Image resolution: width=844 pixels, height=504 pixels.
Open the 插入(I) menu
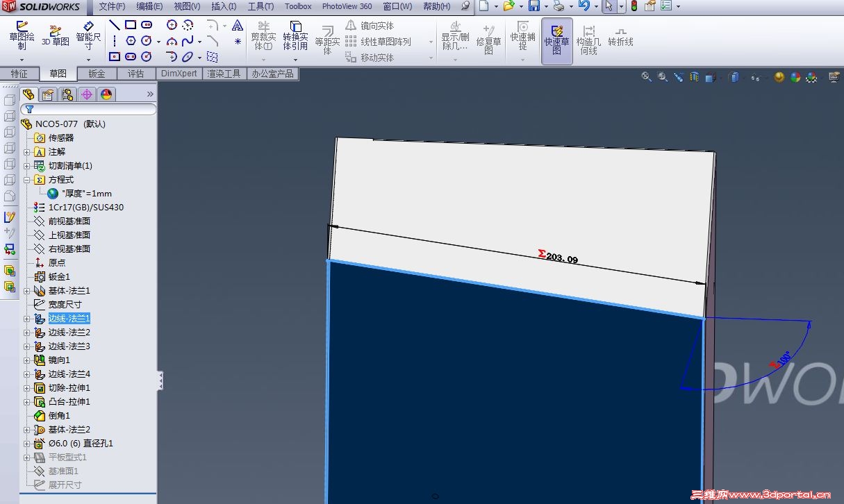pyautogui.click(x=224, y=6)
